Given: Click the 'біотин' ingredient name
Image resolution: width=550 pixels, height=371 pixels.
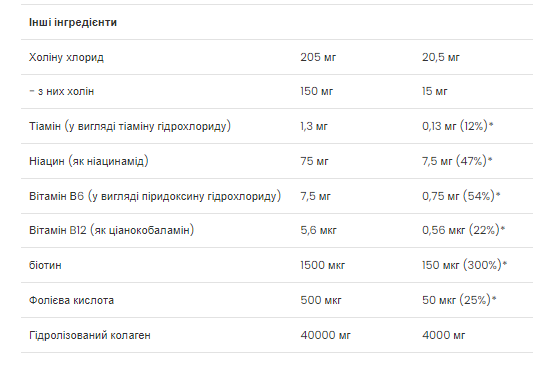Looking at the screenshot, I should 45,265.
